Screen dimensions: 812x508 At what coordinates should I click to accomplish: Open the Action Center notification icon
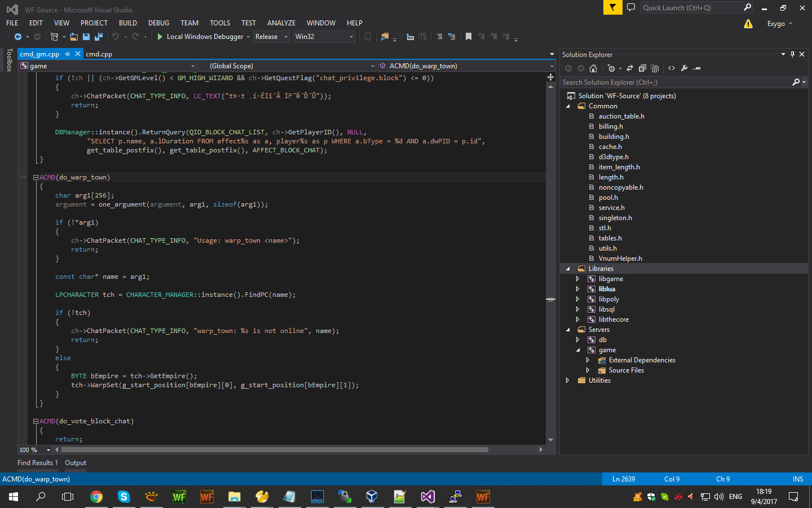click(793, 497)
